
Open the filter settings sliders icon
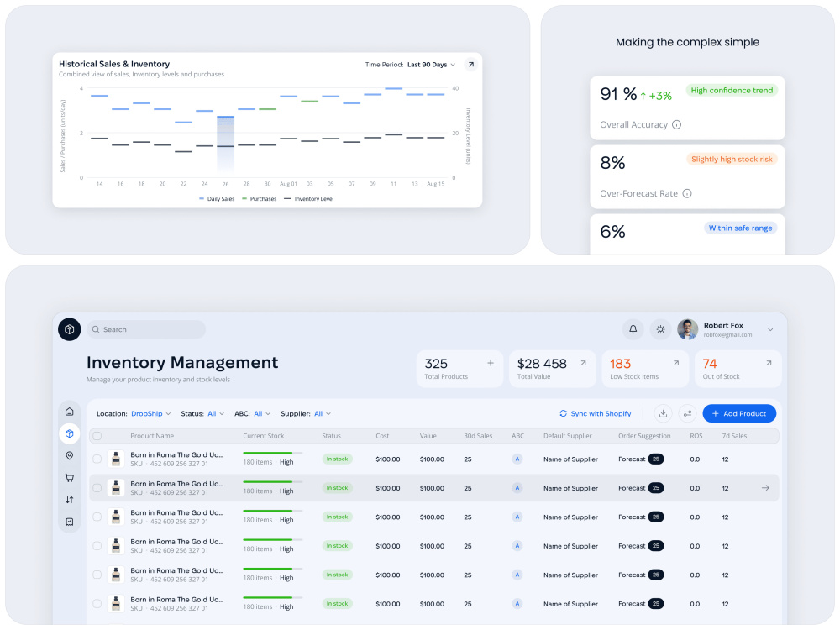click(687, 413)
